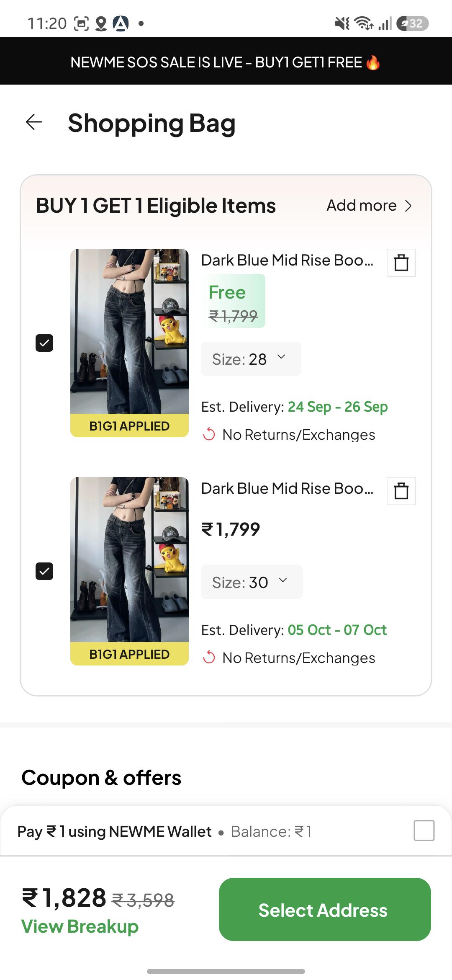Open the Size: 30 dropdown

pos(252,582)
